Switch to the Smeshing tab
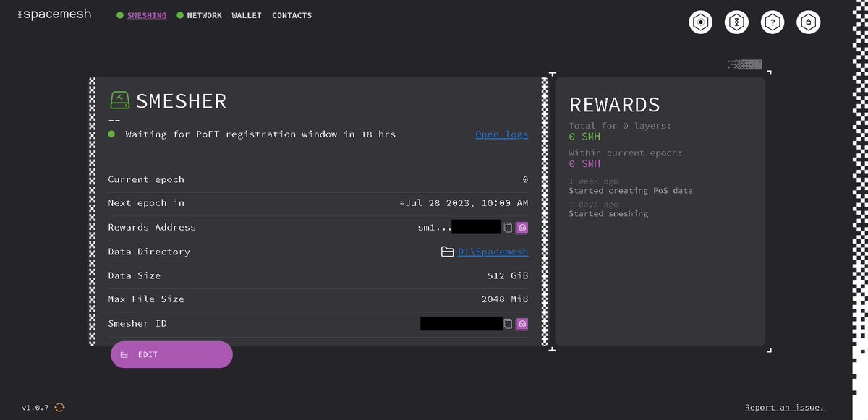Image resolution: width=868 pixels, height=420 pixels. [x=147, y=15]
